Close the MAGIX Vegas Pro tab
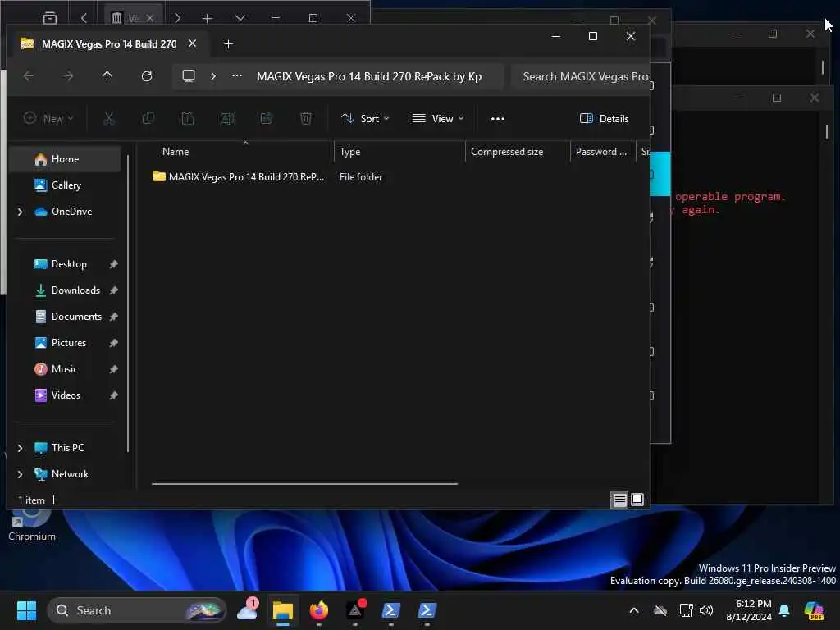 click(x=192, y=43)
